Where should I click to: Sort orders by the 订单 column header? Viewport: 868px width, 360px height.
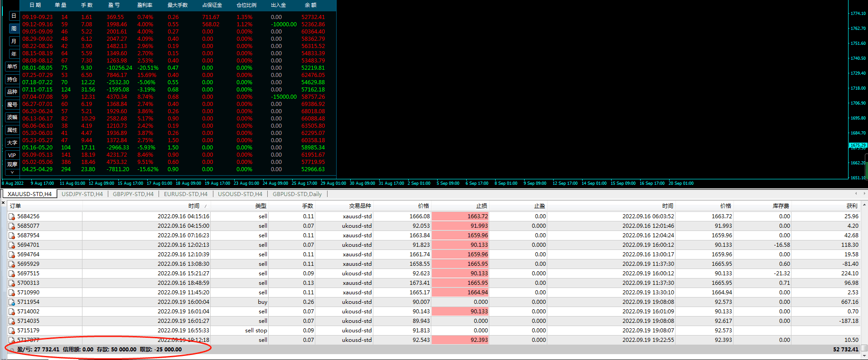pyautogui.click(x=45, y=206)
